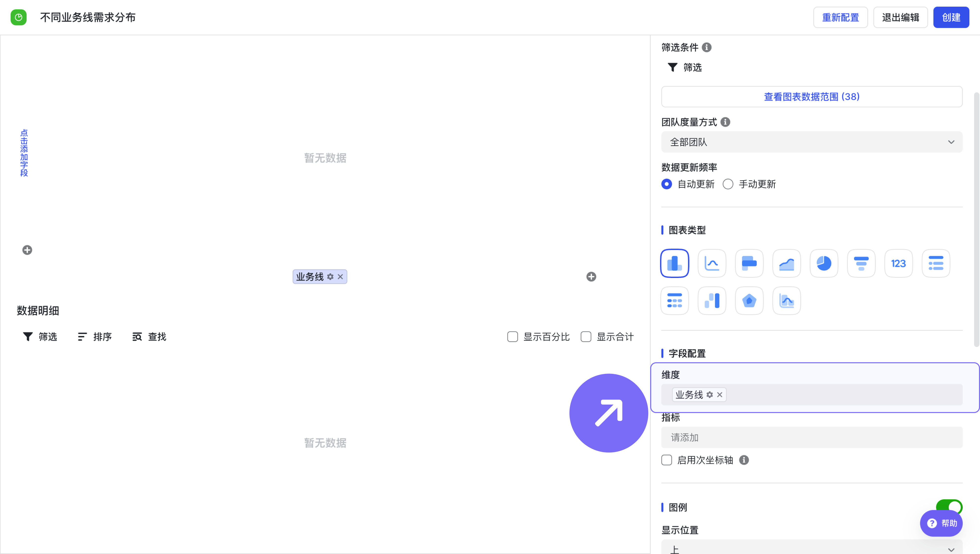Select the line chart type

pyautogui.click(x=712, y=263)
